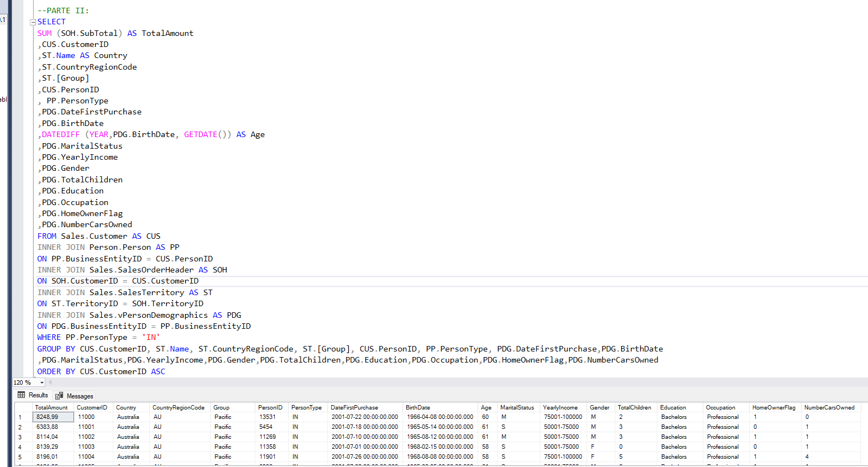868x467 pixels.
Task: Click BirthDate cell 1966-04-08
Action: tap(440, 417)
